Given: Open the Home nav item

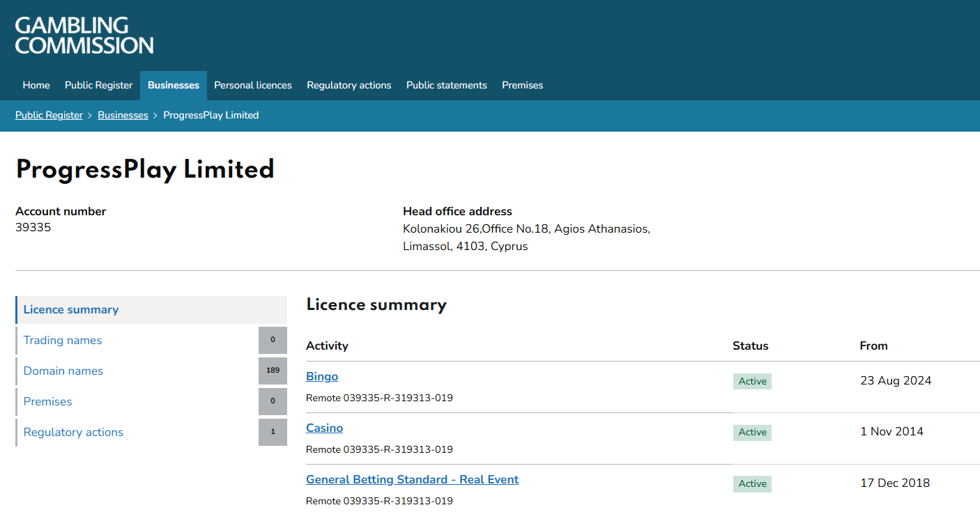Looking at the screenshot, I should [x=36, y=85].
